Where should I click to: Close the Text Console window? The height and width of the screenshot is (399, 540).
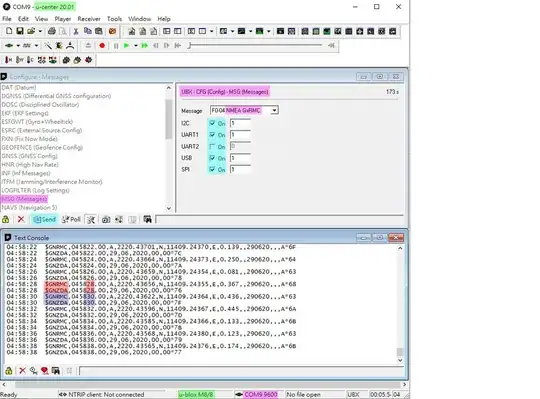[x=396, y=238]
